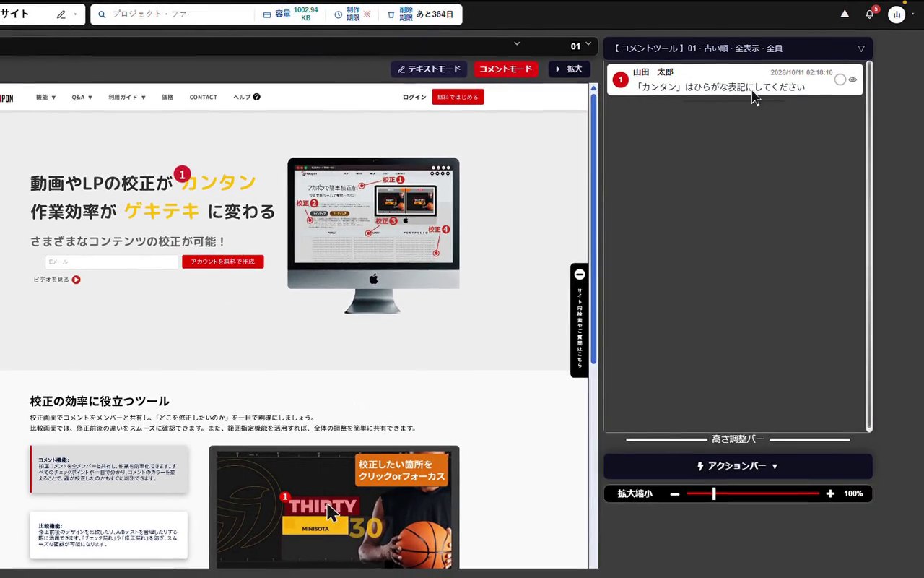Viewport: 924px width, 578px height.
Task: Click the 価格 nav item
Action: click(167, 97)
